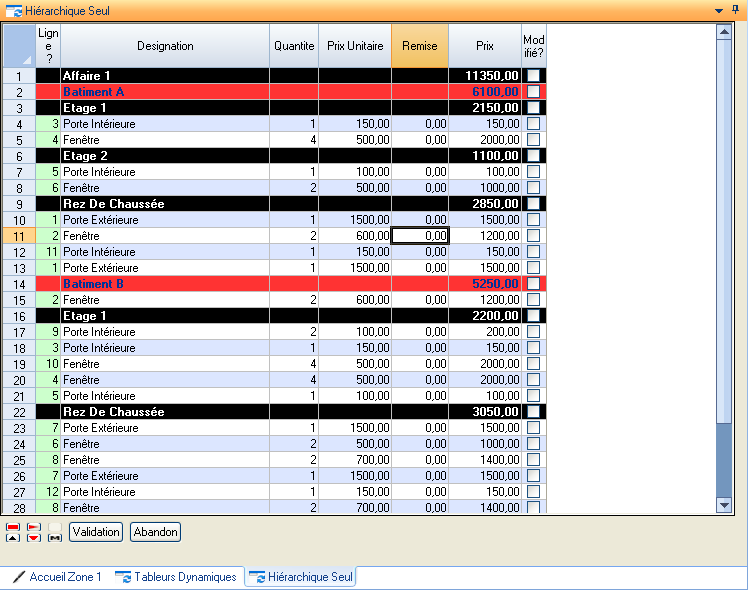Pin the Hiérarchique Seul panel
Image resolution: width=748 pixels, height=590 pixels.
pos(736,10)
